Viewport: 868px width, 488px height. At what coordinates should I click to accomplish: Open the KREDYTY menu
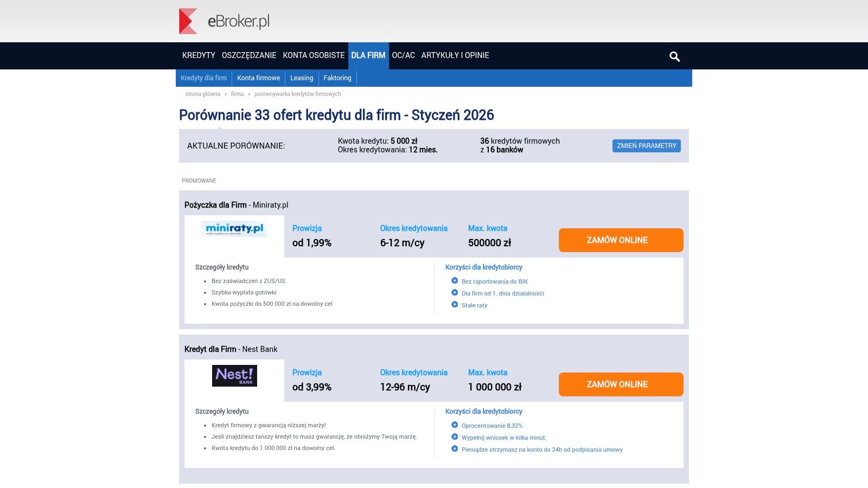[x=199, y=55]
